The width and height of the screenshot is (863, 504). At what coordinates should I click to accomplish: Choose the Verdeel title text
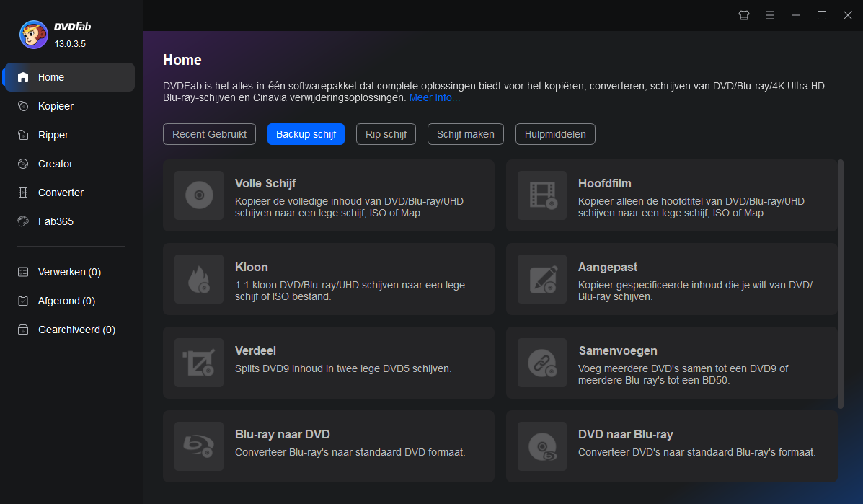[x=255, y=350]
